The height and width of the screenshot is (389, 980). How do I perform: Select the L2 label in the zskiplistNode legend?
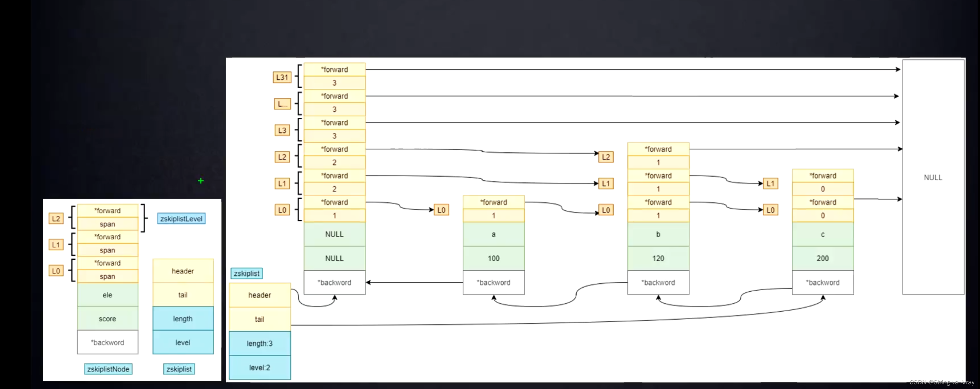point(56,218)
